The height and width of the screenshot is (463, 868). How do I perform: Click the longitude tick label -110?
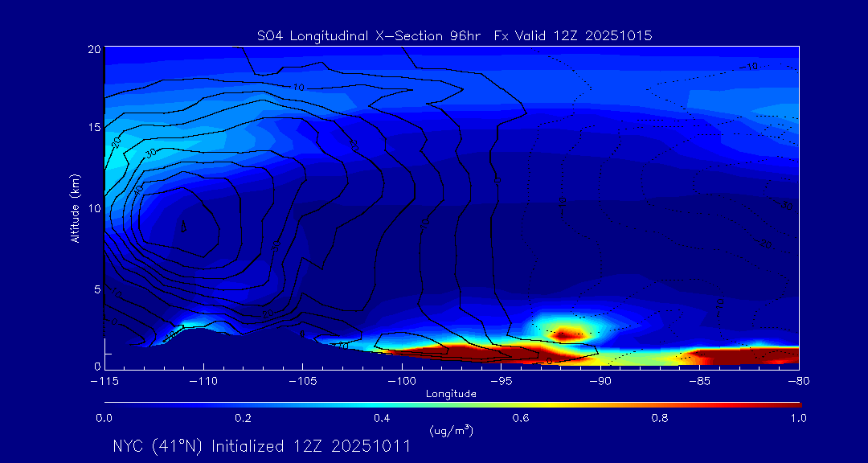click(203, 381)
